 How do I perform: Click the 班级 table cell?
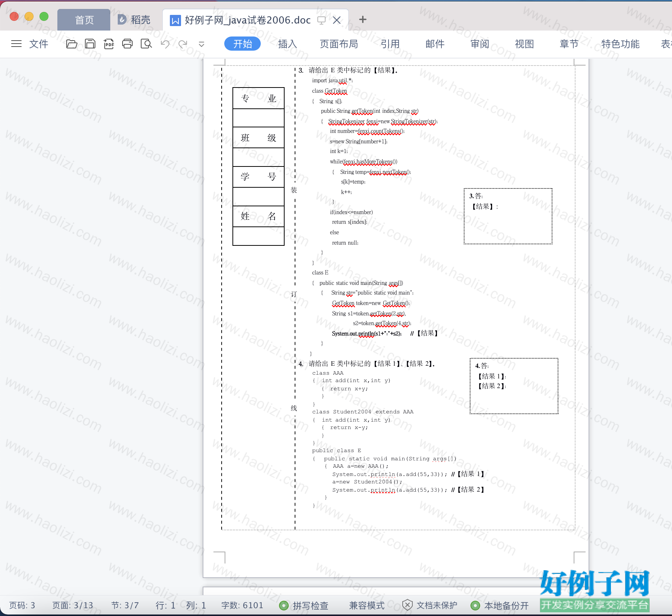pos(259,138)
